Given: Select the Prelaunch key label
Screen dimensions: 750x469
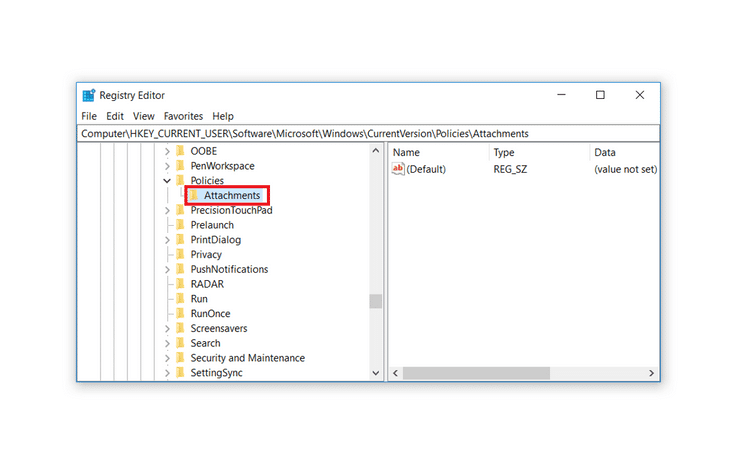Looking at the screenshot, I should 212,225.
